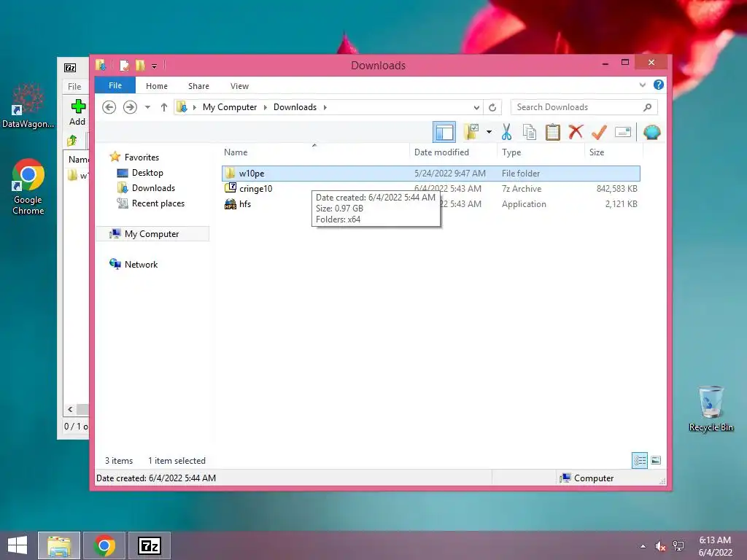The height and width of the screenshot is (560, 747).
Task: Switch to the Home ribbon tab
Action: [x=157, y=86]
